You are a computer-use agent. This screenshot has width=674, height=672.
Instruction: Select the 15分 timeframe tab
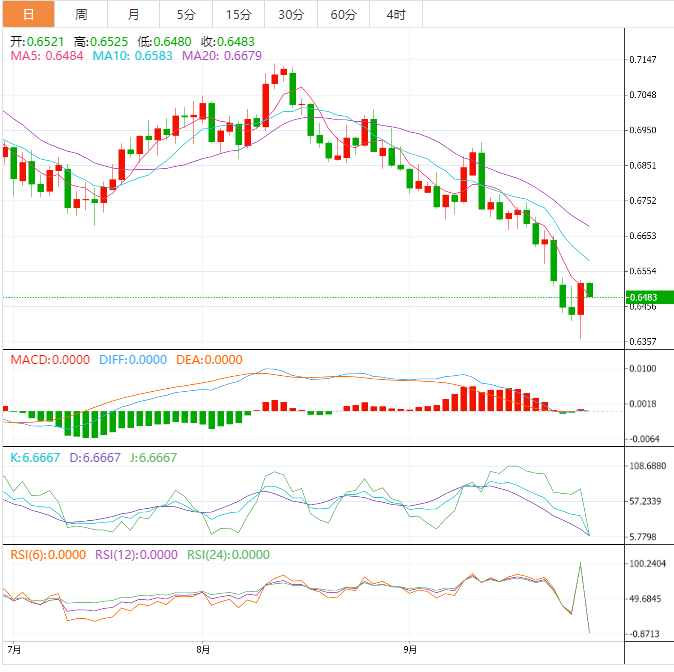tap(239, 14)
